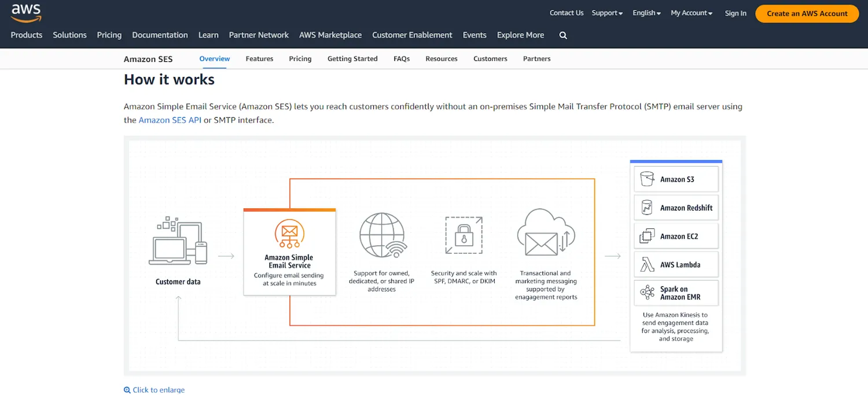The image size is (868, 395).
Task: Open Customer Enablement menu
Action: [412, 35]
